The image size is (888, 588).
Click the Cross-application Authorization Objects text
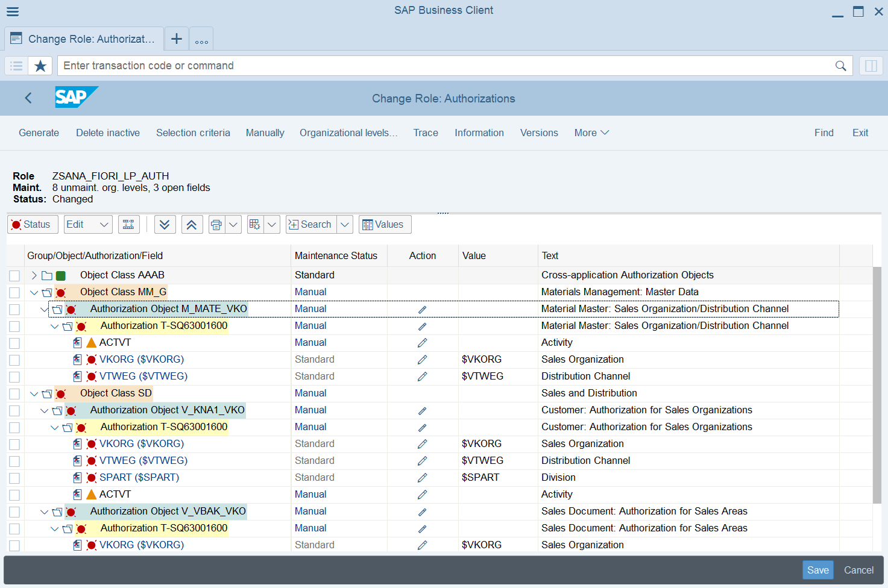628,275
